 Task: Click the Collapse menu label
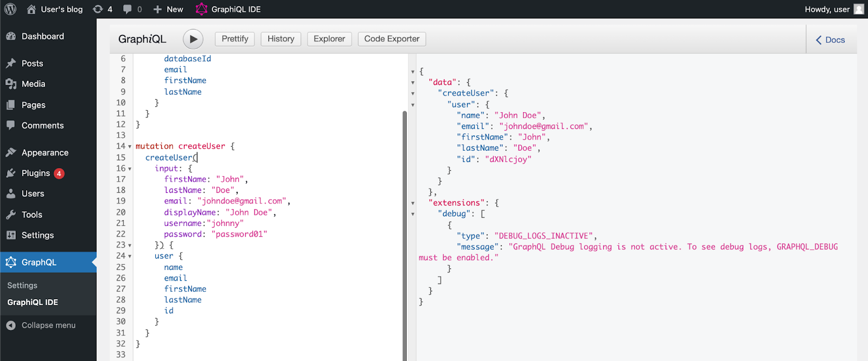49,325
